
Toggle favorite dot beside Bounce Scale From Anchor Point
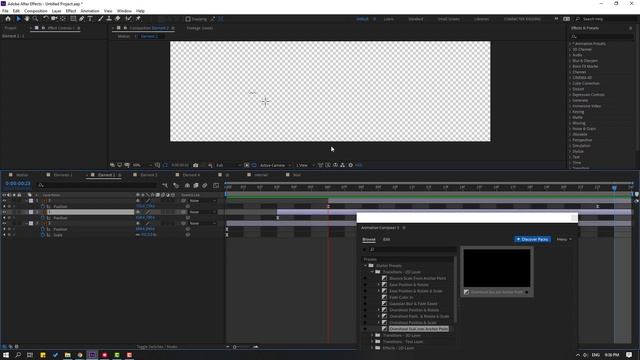pos(365,278)
